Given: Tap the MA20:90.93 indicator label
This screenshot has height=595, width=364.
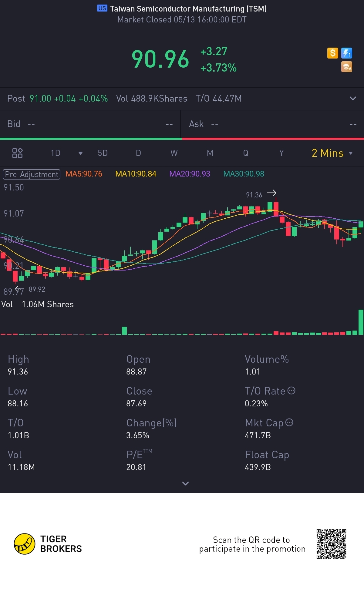Looking at the screenshot, I should [190, 174].
